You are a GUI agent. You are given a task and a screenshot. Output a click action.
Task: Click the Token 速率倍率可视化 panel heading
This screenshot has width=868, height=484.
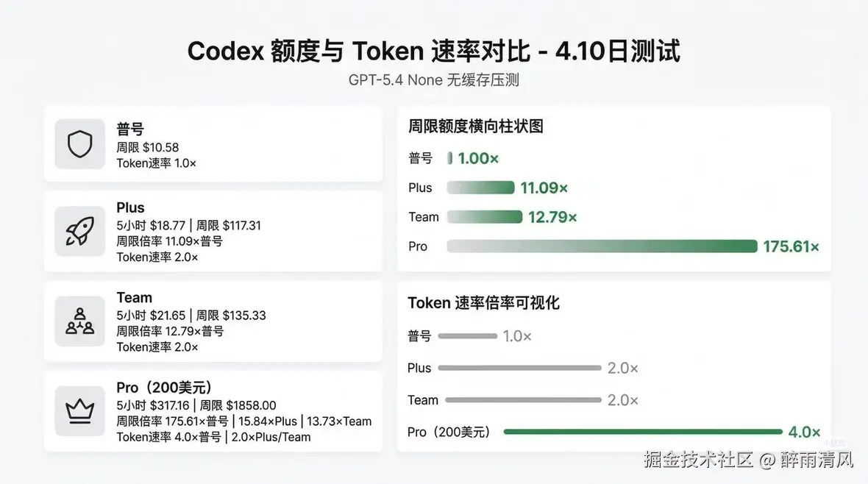point(485,302)
